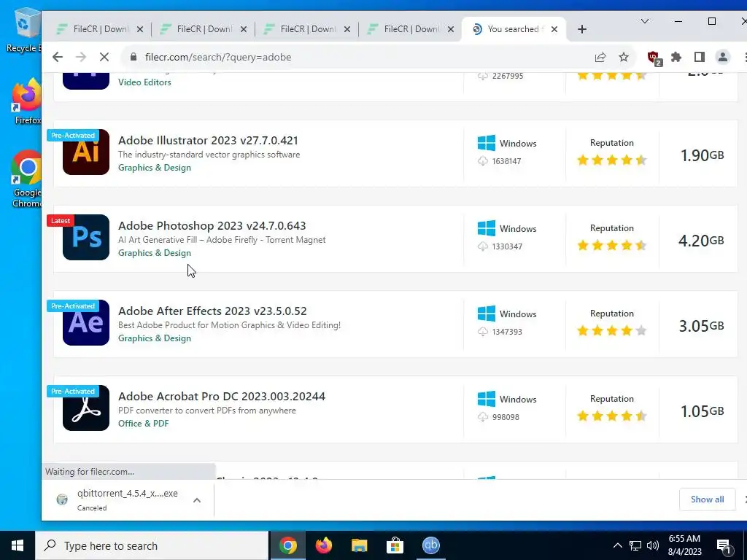The image size is (747, 560).
Task: Launch Firefox from the taskbar
Action: [323, 545]
